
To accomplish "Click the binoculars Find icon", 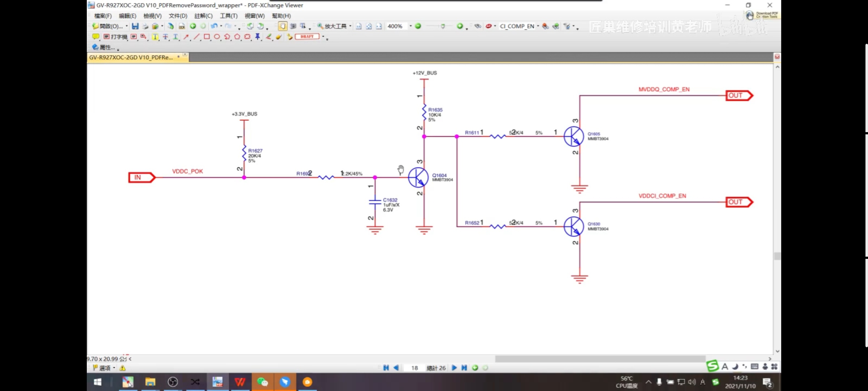I will click(x=478, y=26).
